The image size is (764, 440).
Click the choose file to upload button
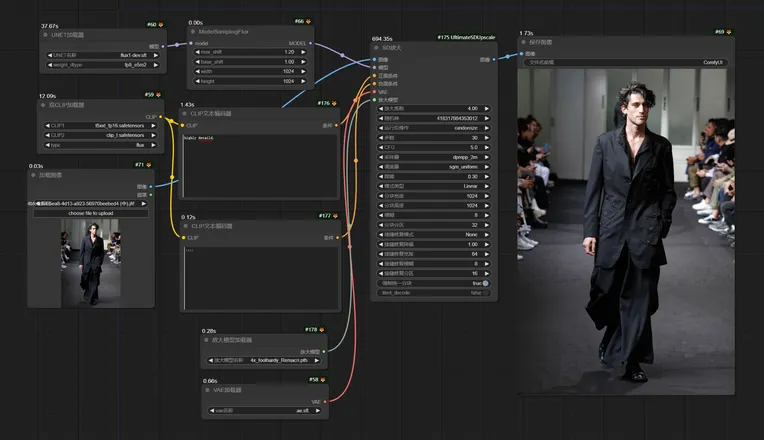click(91, 213)
